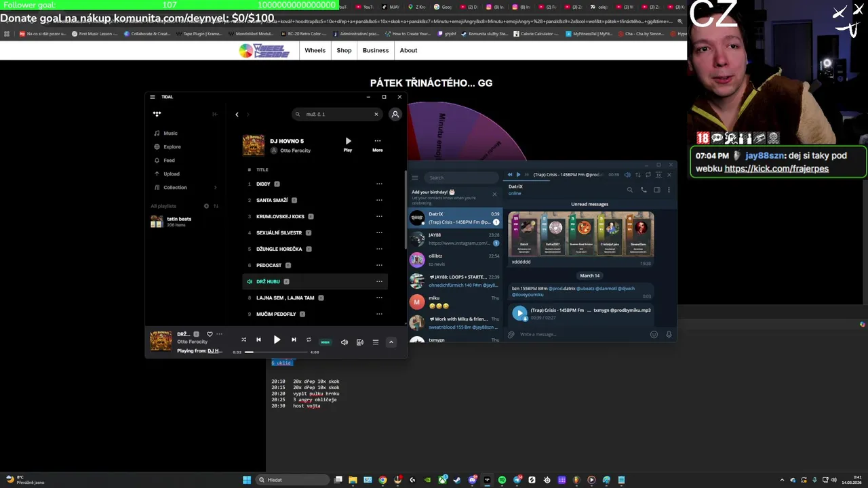Click the Write a message field
This screenshot has width=868, height=488.
tap(583, 334)
